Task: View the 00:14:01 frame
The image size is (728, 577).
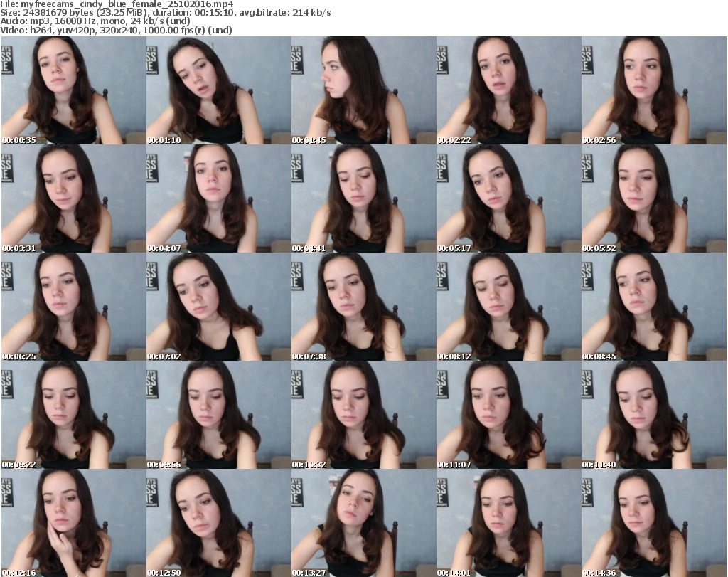Action: tap(509, 523)
